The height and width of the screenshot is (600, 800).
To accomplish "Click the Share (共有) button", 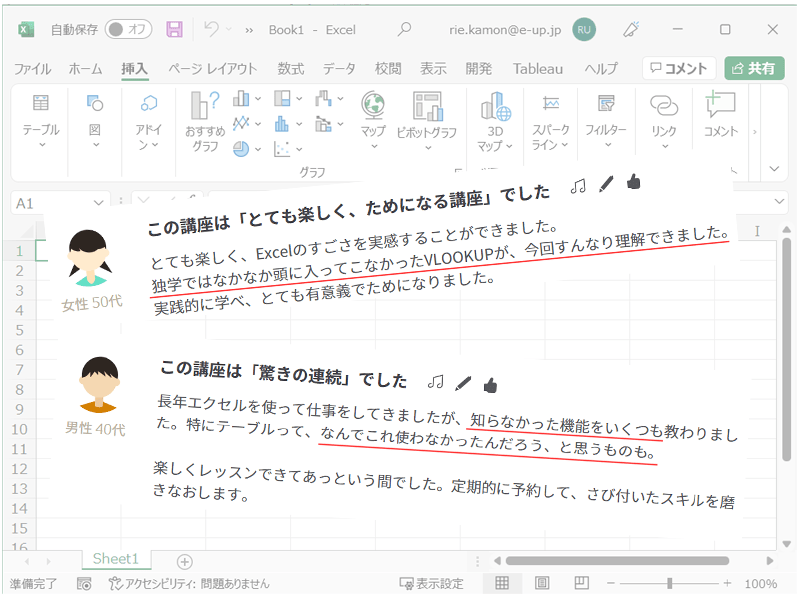I will point(754,68).
